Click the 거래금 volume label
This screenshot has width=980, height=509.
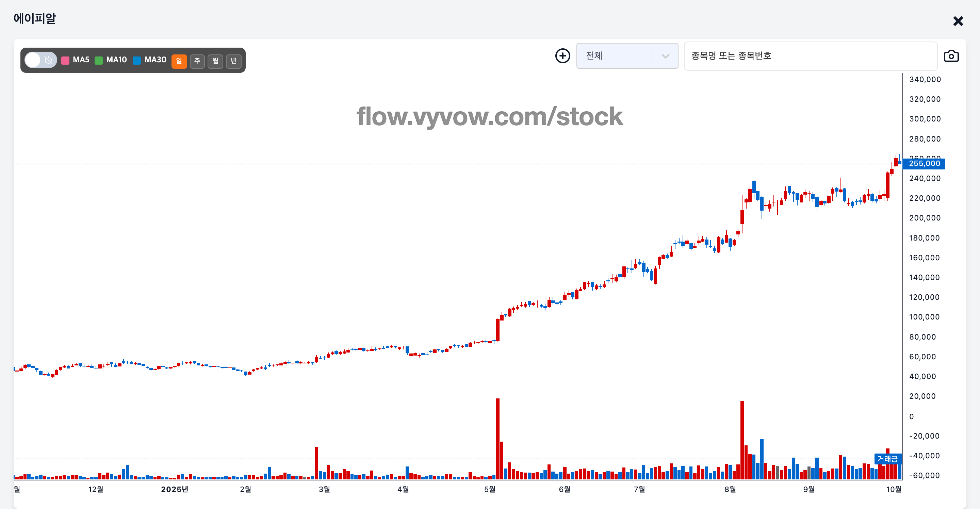(887, 459)
